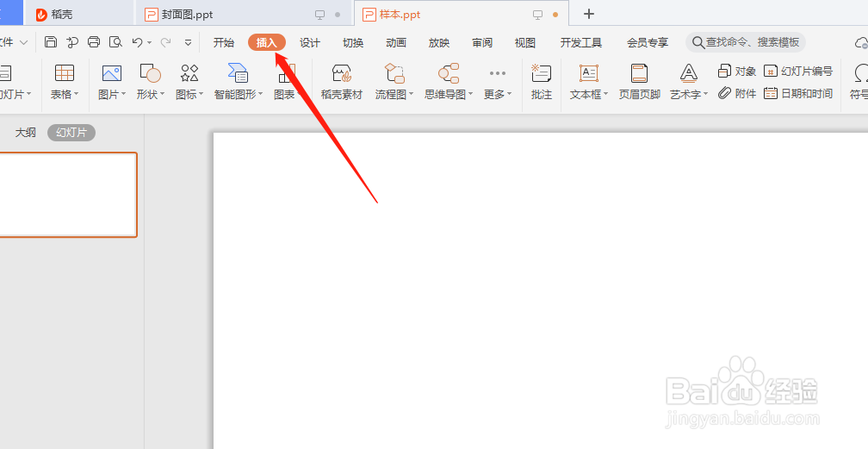868x449 pixels.
Task: Expand the 图标 dropdown arrow
Action: click(x=201, y=94)
